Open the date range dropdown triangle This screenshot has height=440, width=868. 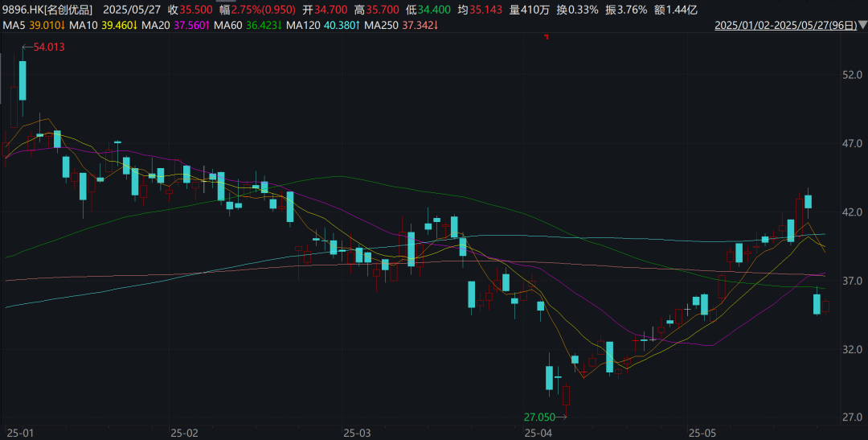pos(863,25)
